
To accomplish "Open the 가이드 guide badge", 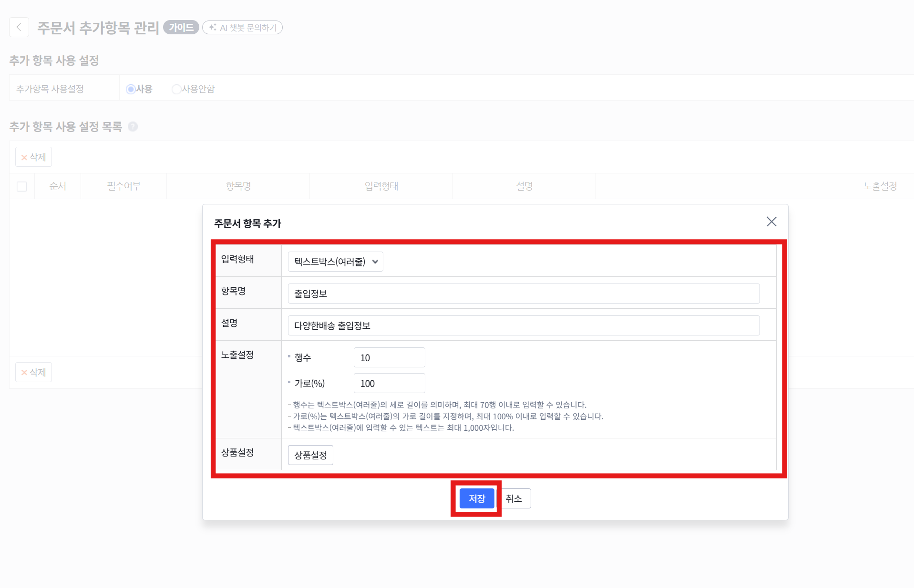I will (x=181, y=27).
